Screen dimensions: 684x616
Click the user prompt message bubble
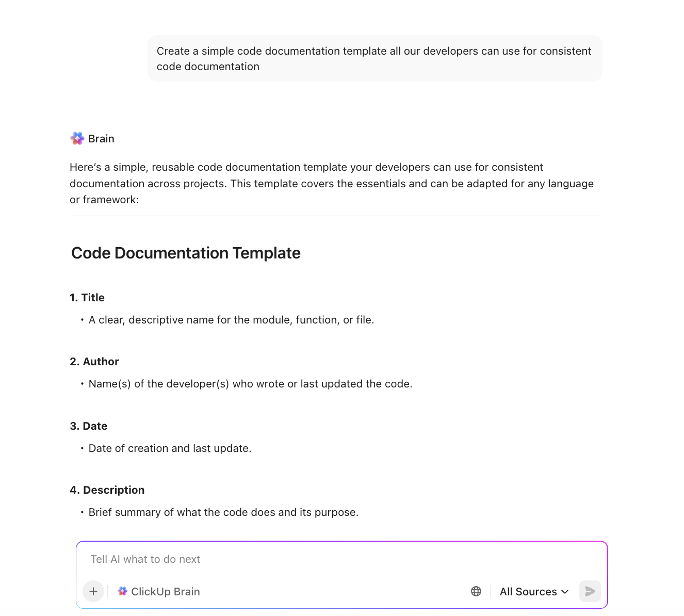click(374, 58)
